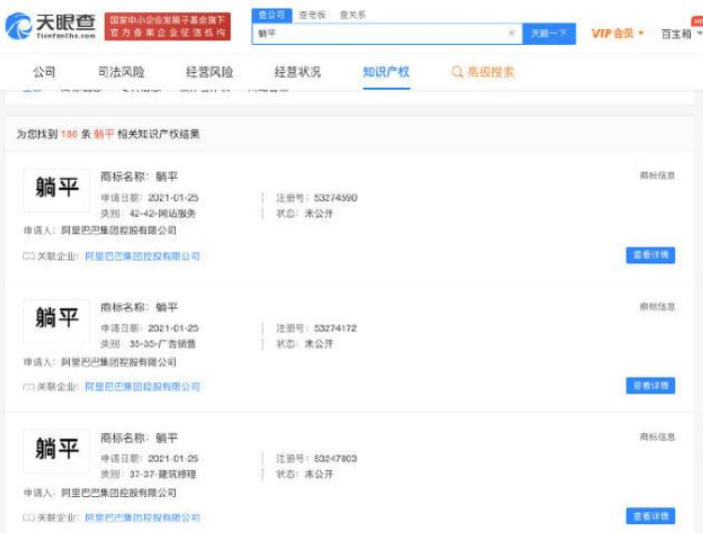The width and height of the screenshot is (703, 533).
Task: Open related company link in 网站服务 trademark card
Action: tap(142, 256)
